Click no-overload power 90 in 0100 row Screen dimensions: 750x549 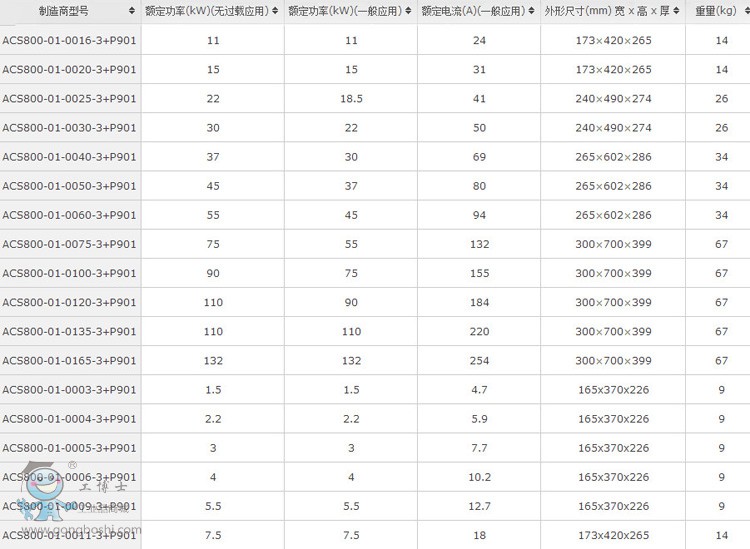[x=213, y=274]
